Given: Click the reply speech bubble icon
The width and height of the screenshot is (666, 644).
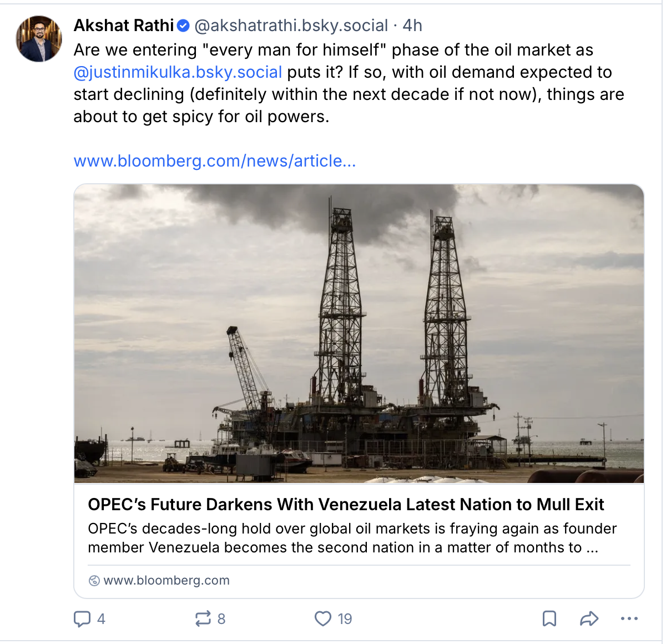Looking at the screenshot, I should pos(82,618).
